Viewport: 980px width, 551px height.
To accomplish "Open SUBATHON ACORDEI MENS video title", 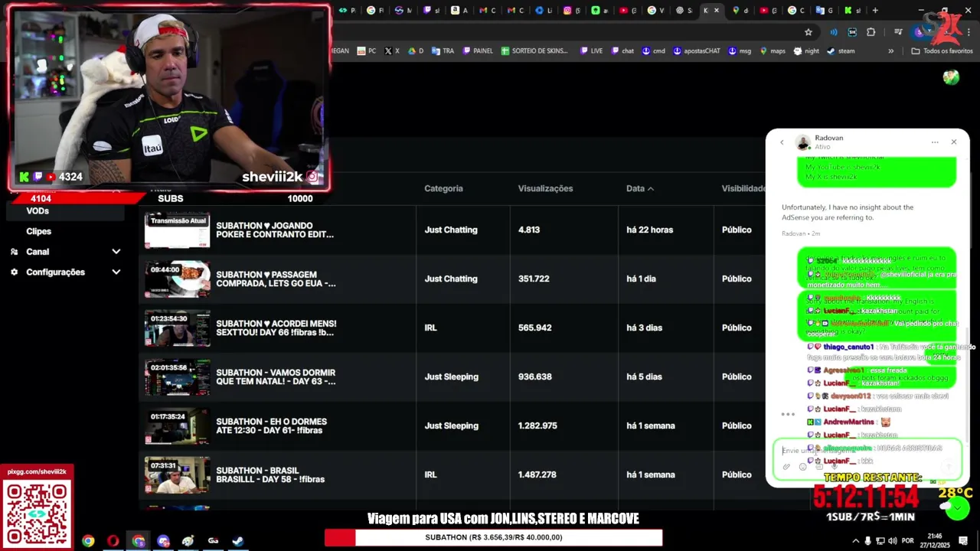I will pos(276,328).
